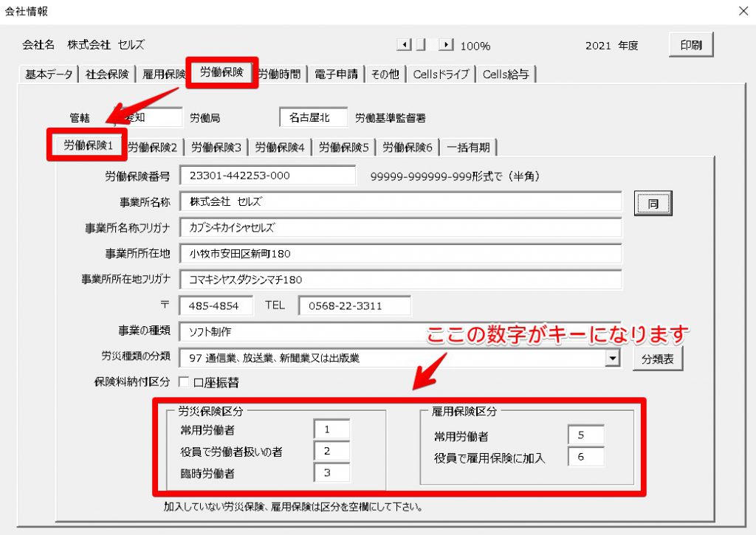Screen dimensions: 756x535
Task: Select the 労働保険6 sub-tab
Action: coord(408,148)
